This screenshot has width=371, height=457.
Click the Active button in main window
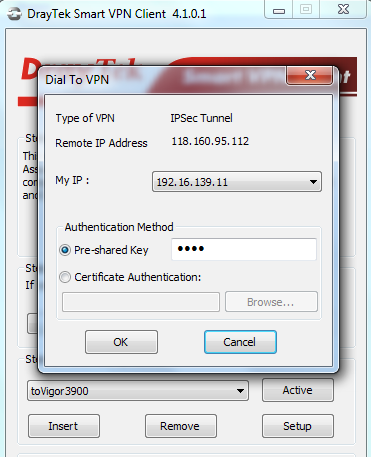(298, 390)
